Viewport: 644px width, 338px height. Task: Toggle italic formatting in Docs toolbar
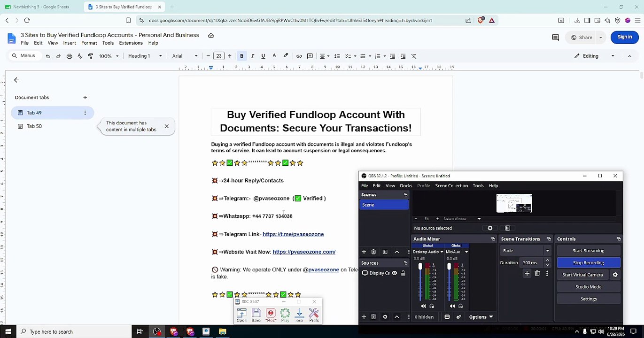tap(252, 56)
